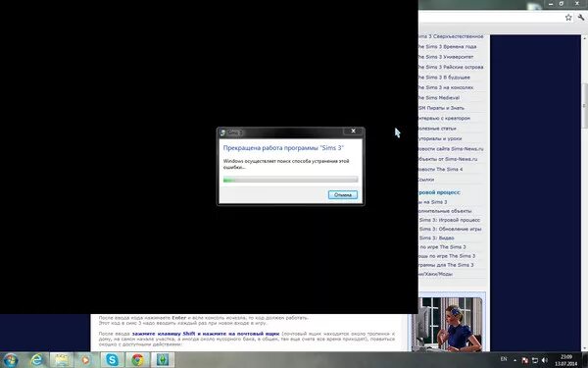Open the Sims 3 на консолях link
588x368 pixels.
446,87
